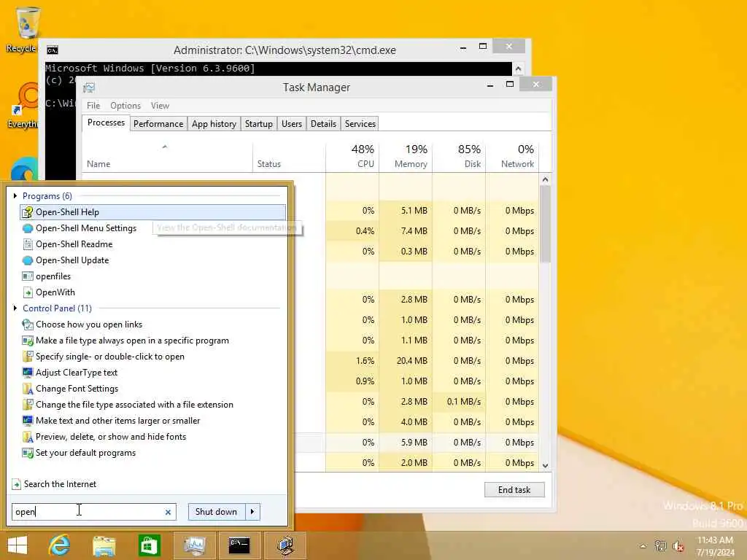Switch to the Services tab
This screenshot has height=560, width=747.
point(360,124)
